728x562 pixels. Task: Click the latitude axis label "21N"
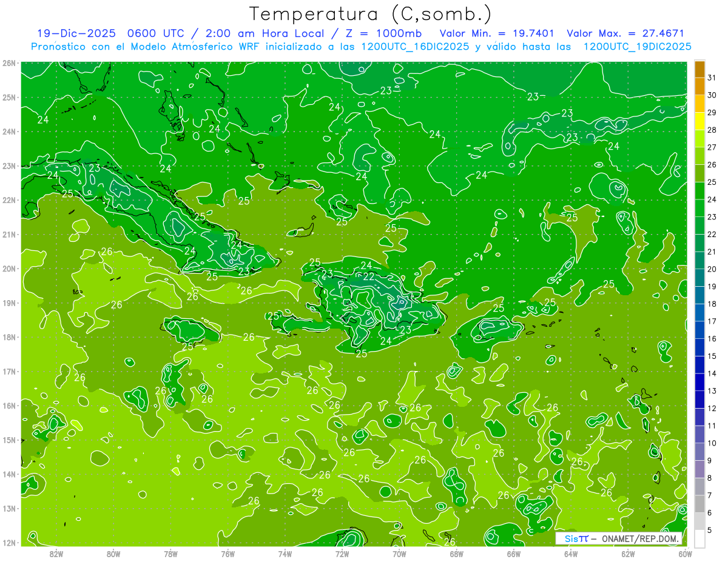pyautogui.click(x=9, y=234)
